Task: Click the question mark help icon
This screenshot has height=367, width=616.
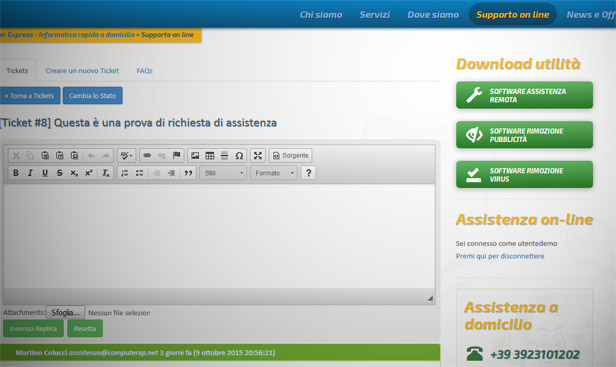Action: coord(308,173)
